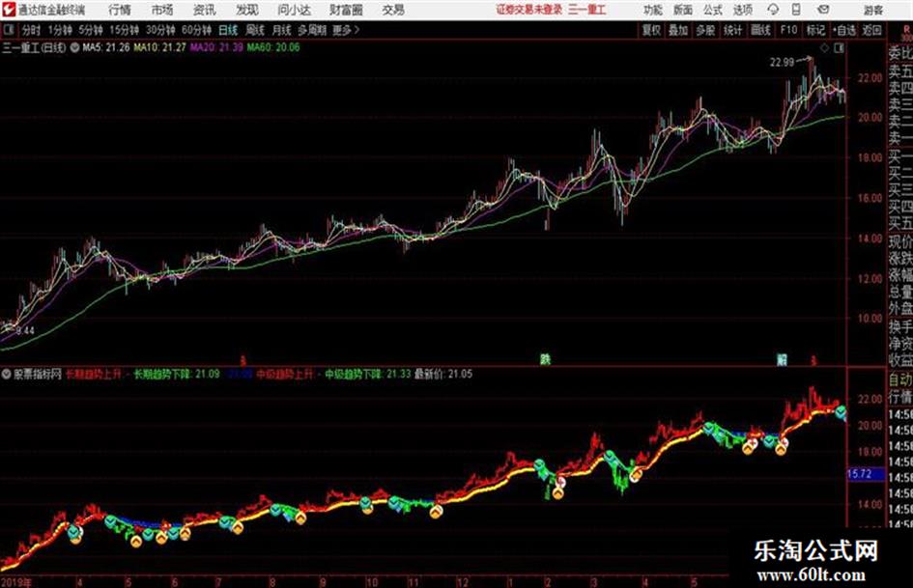Click the customer service headset icon

(773, 10)
